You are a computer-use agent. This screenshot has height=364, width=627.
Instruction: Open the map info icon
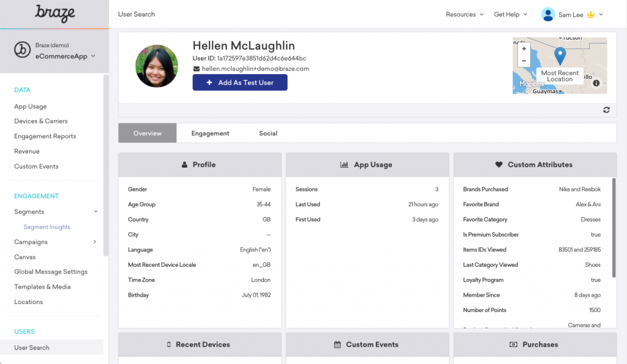pos(596,83)
